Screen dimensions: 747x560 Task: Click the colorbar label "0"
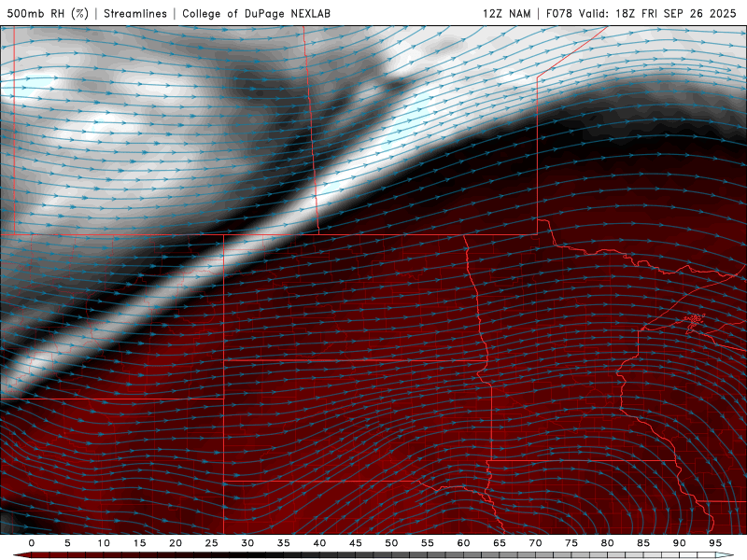(x=32, y=543)
